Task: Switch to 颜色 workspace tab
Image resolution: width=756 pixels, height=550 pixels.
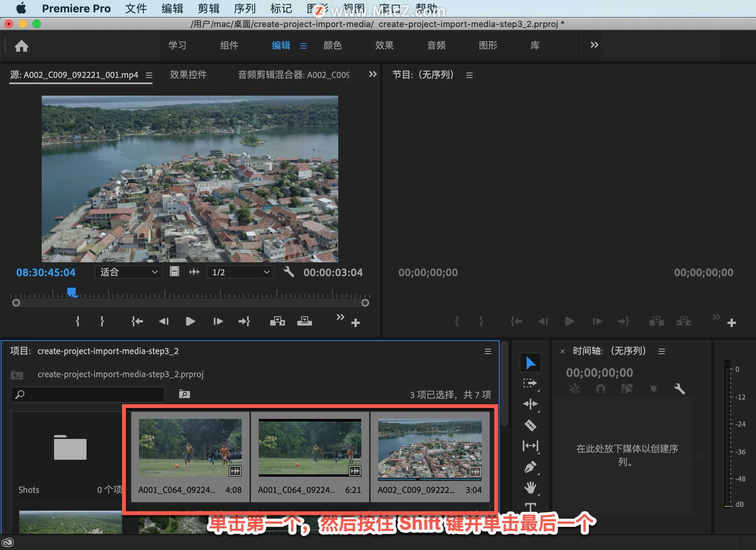Action: pos(332,45)
